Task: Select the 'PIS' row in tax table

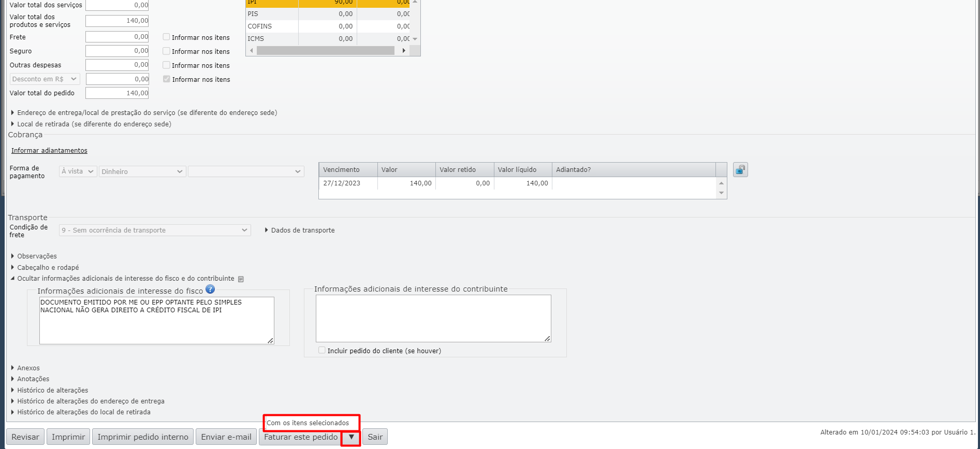Action: (x=328, y=14)
